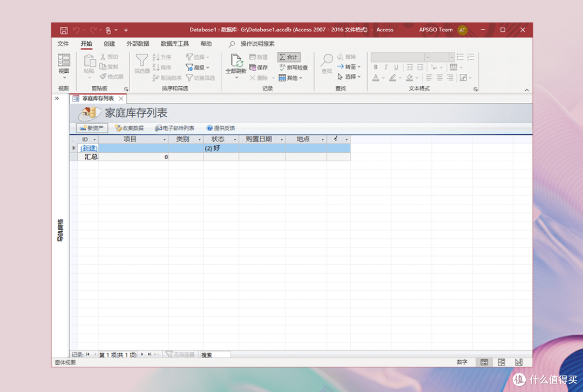
Task: Click Delete record (删除) in the ribbon
Action: coord(259,78)
